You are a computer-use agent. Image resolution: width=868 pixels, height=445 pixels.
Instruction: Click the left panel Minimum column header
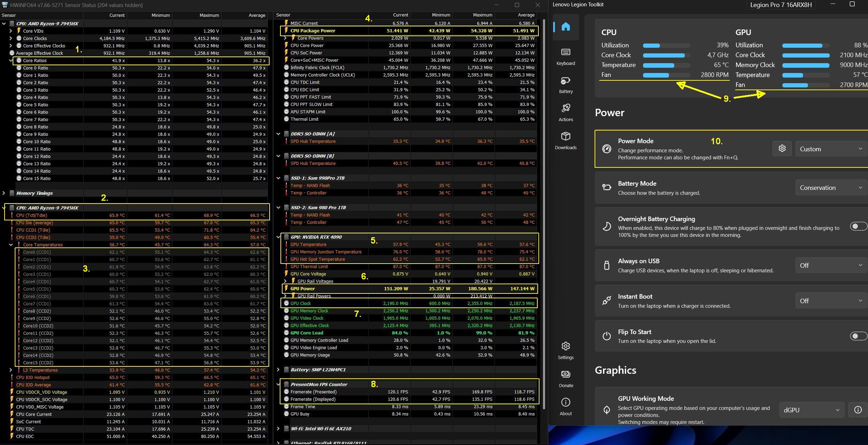[x=150, y=15]
